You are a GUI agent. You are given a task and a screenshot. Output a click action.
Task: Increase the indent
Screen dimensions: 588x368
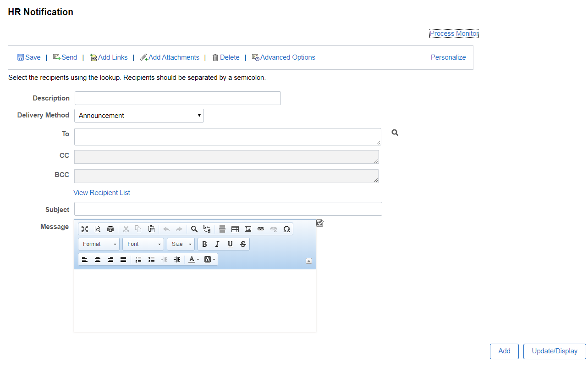(177, 260)
